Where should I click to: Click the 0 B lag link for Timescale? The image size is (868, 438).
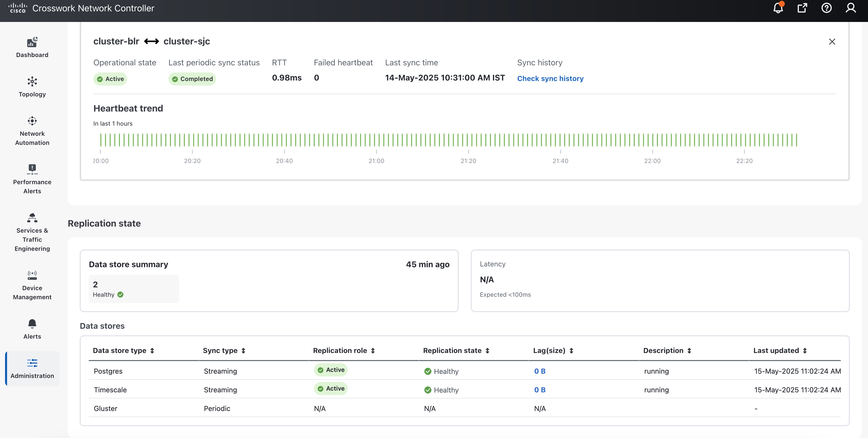[x=540, y=390]
